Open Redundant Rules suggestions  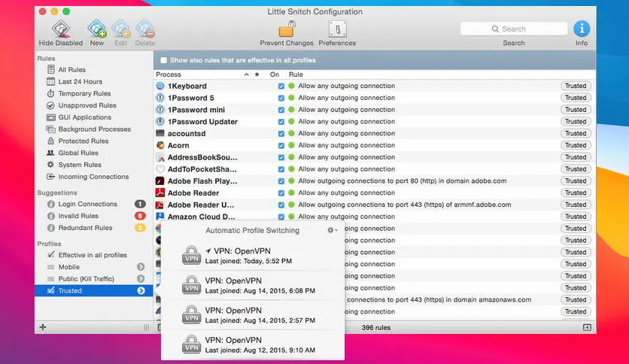(96, 228)
